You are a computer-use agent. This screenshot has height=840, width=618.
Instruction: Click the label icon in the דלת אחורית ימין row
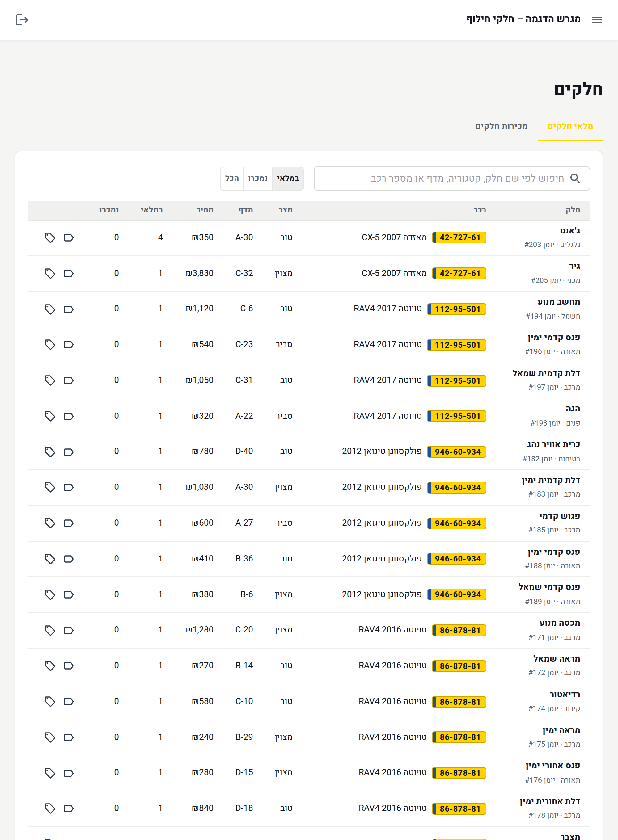click(x=69, y=808)
